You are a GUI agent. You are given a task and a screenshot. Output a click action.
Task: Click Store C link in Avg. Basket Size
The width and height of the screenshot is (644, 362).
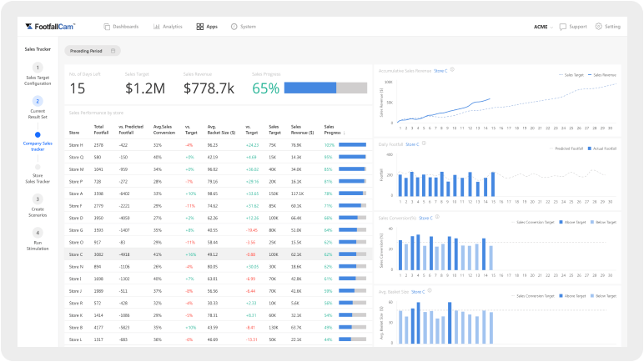point(418,292)
